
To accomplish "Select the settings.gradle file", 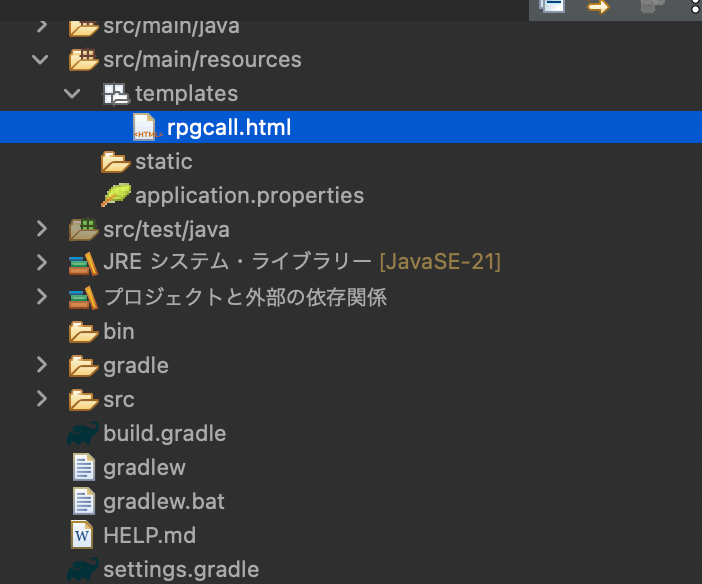I will point(181,570).
